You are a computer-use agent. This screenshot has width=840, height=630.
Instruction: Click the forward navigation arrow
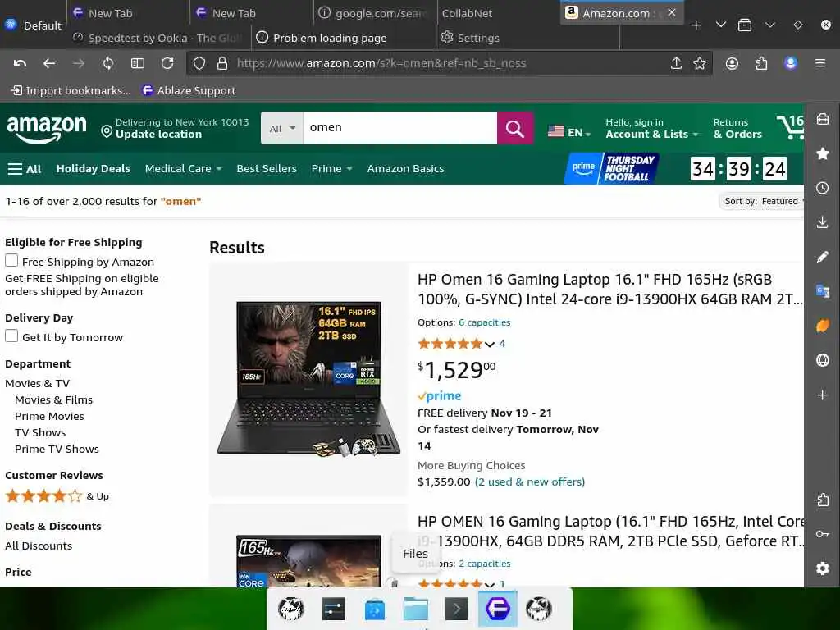(x=79, y=63)
